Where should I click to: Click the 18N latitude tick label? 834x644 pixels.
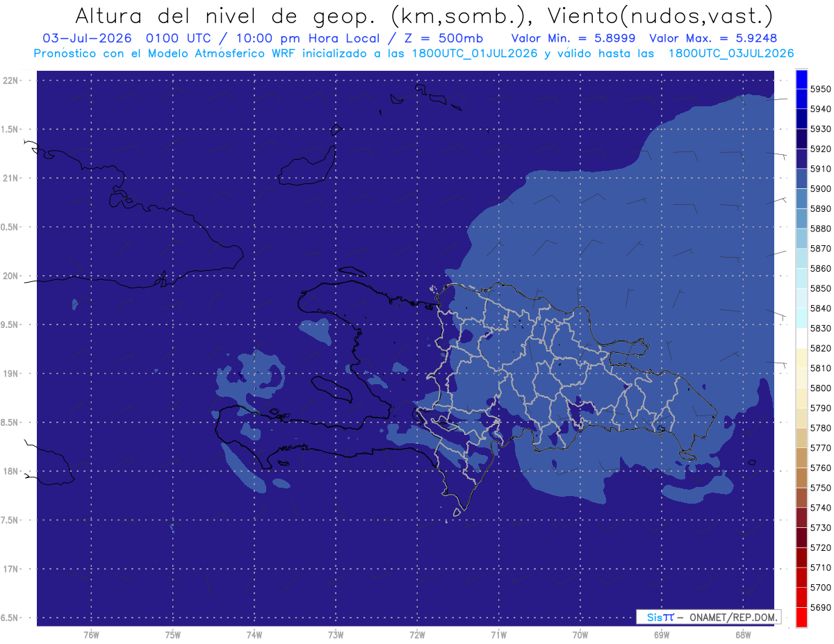(x=12, y=471)
